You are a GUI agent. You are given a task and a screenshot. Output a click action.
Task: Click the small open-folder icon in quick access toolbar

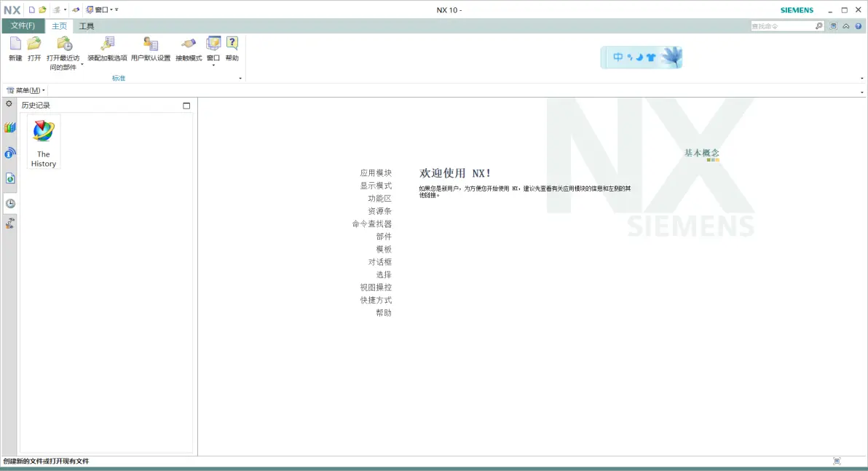(43, 10)
